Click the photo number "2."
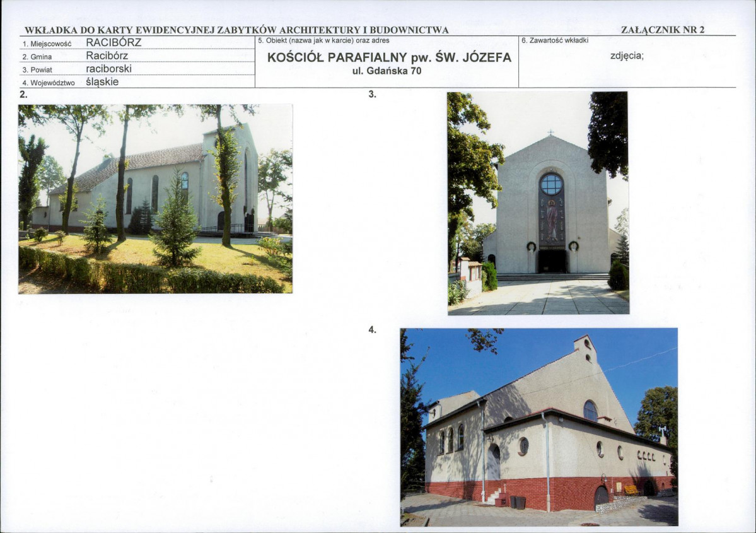 point(23,95)
